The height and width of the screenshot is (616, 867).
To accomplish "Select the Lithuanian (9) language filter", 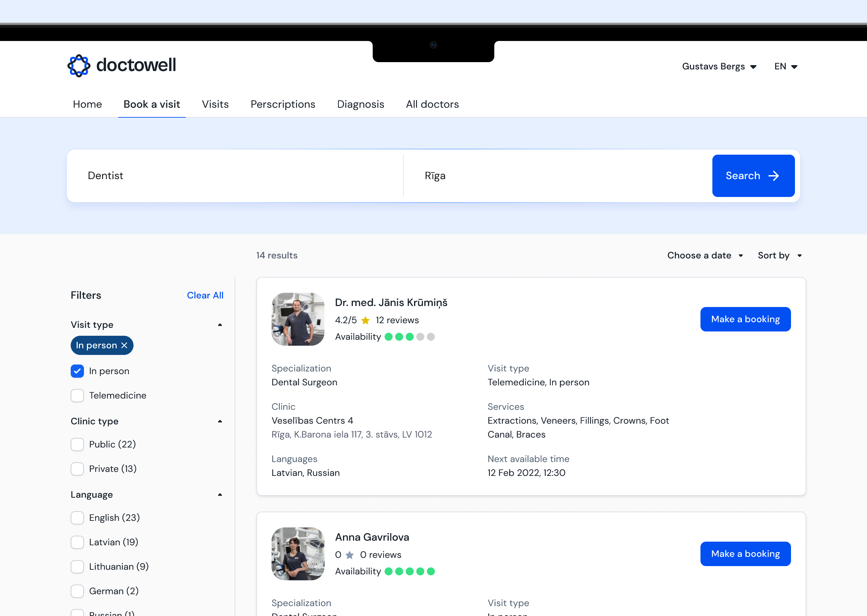I will pos(77,567).
